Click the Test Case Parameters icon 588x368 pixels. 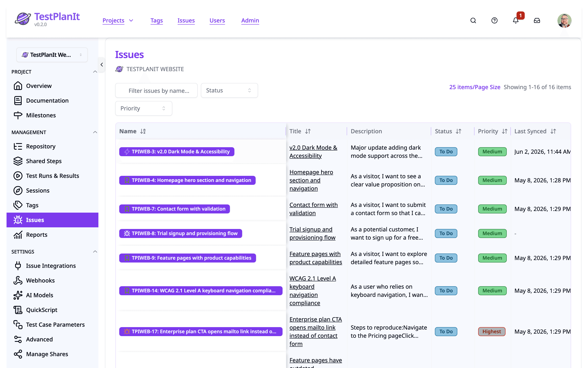coord(18,325)
